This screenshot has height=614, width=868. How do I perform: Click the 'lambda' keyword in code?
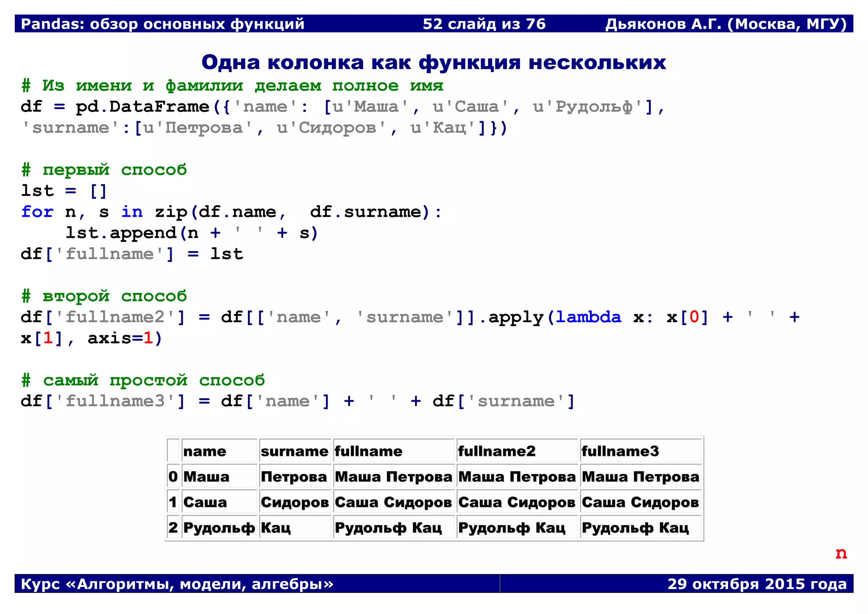tap(588, 317)
